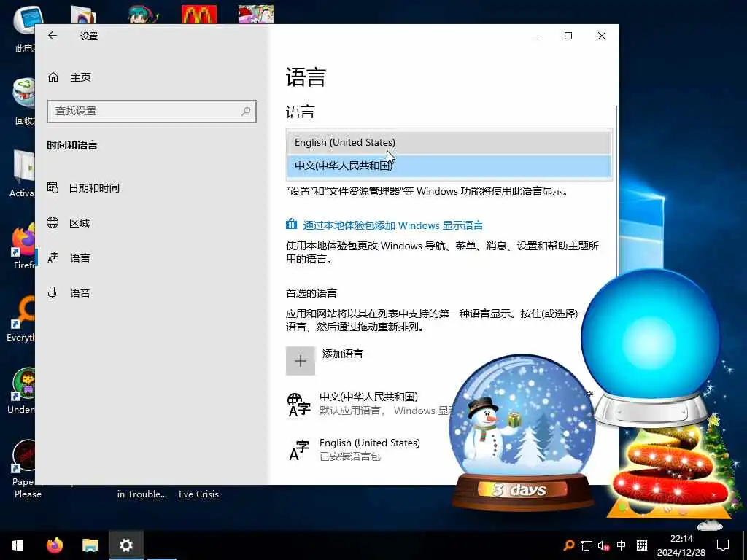
Task: Open the Everything desktop shortcut
Action: coord(21,319)
